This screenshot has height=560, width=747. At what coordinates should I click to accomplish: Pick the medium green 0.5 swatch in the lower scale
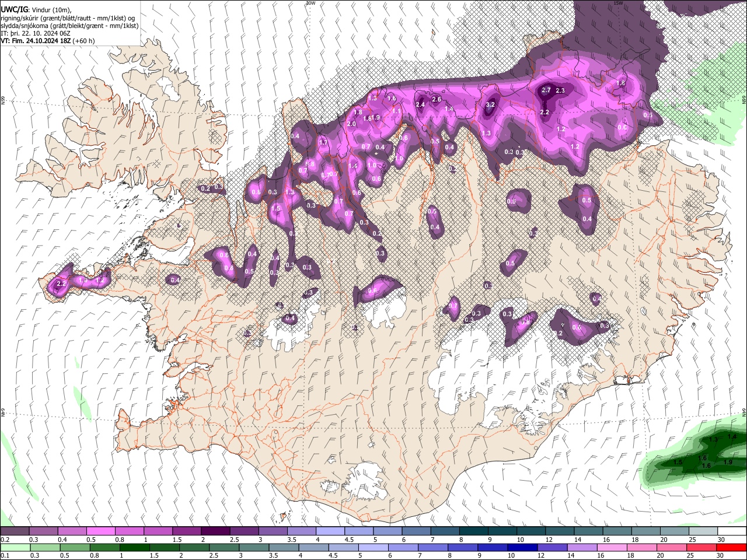click(75, 548)
